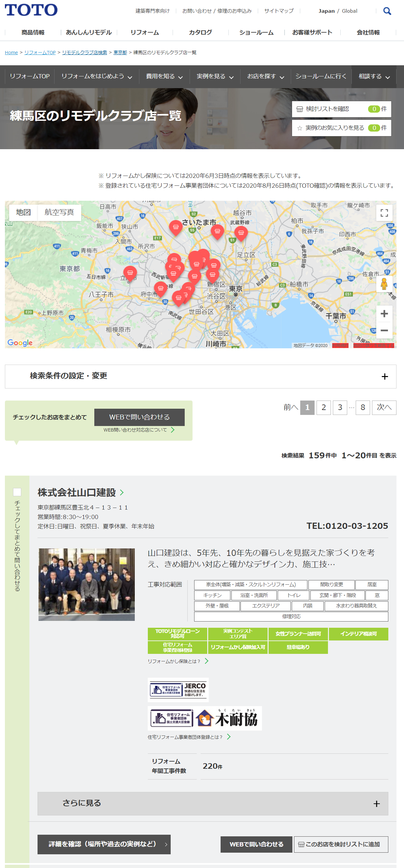Go to results page 3
The width and height of the screenshot is (404, 868).
[340, 408]
